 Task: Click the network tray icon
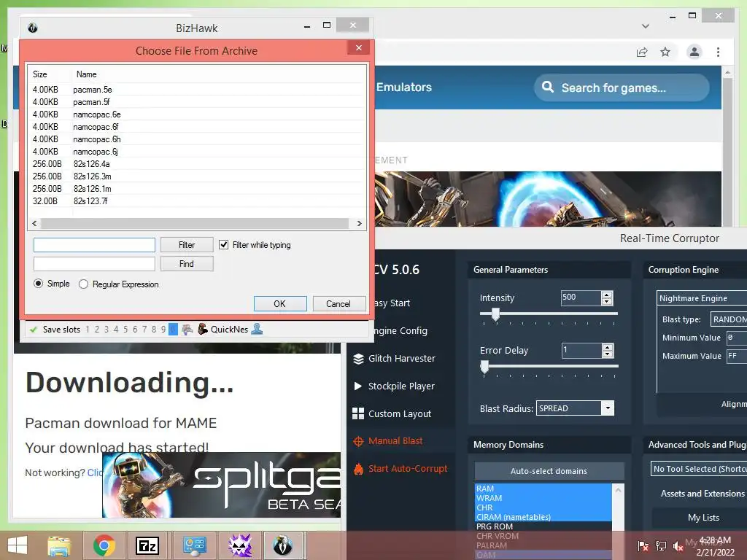(661, 546)
